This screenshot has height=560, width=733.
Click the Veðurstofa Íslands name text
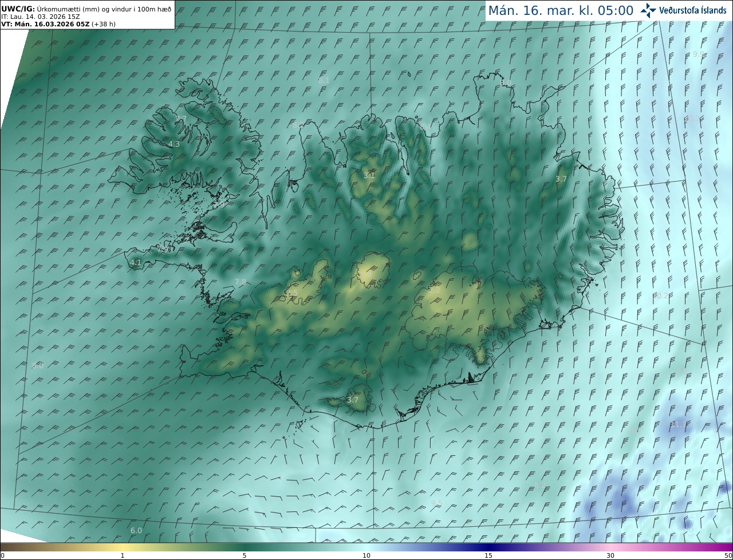tap(693, 10)
